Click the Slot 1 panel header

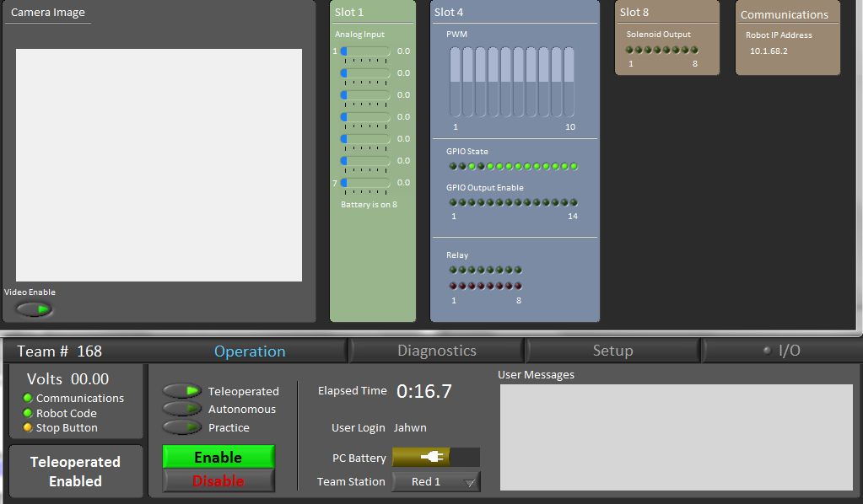point(349,12)
